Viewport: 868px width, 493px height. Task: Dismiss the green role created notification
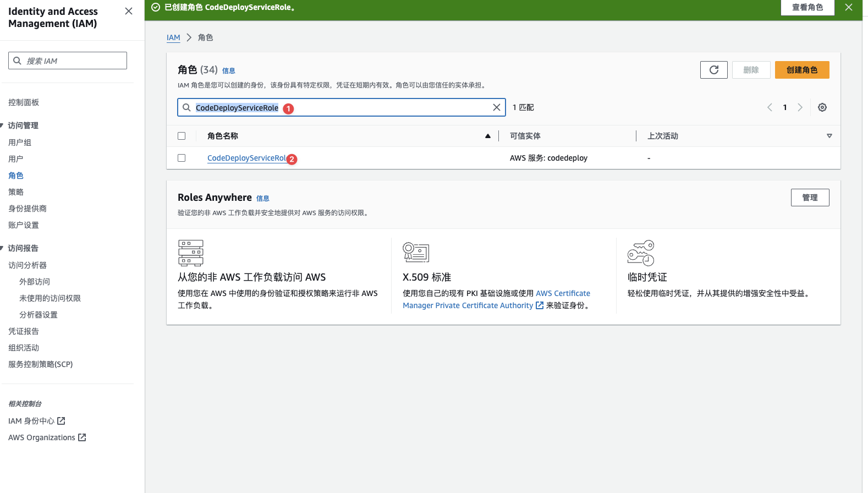point(849,7)
